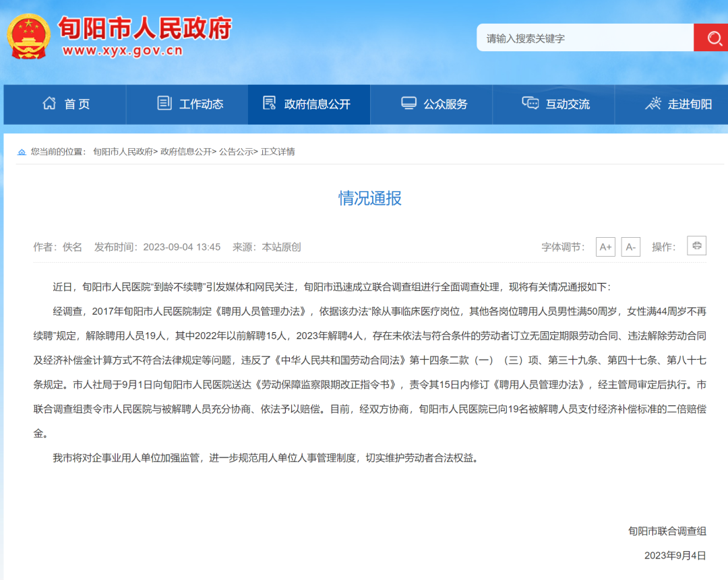
Task: Click 旬阳市人民政府 breadcrumb link
Action: coord(123,152)
